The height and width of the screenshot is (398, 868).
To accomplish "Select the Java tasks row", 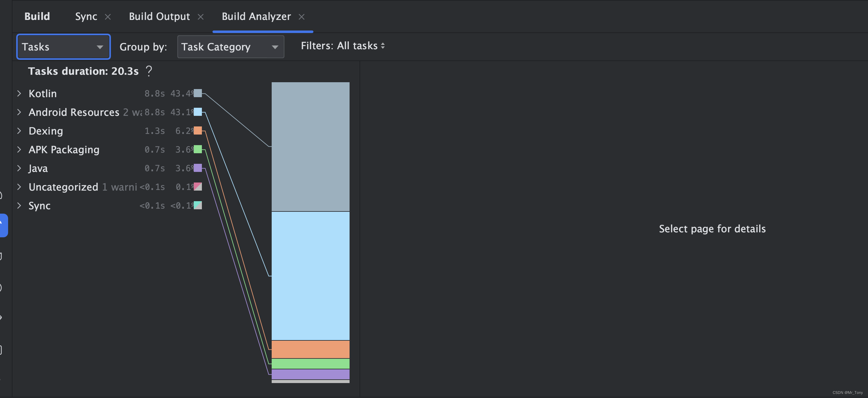I will [x=38, y=168].
